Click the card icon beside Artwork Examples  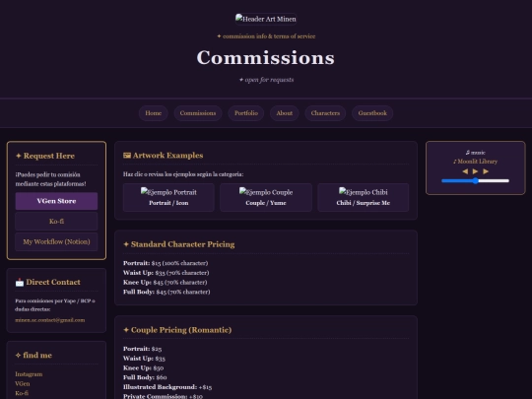pyautogui.click(x=127, y=156)
